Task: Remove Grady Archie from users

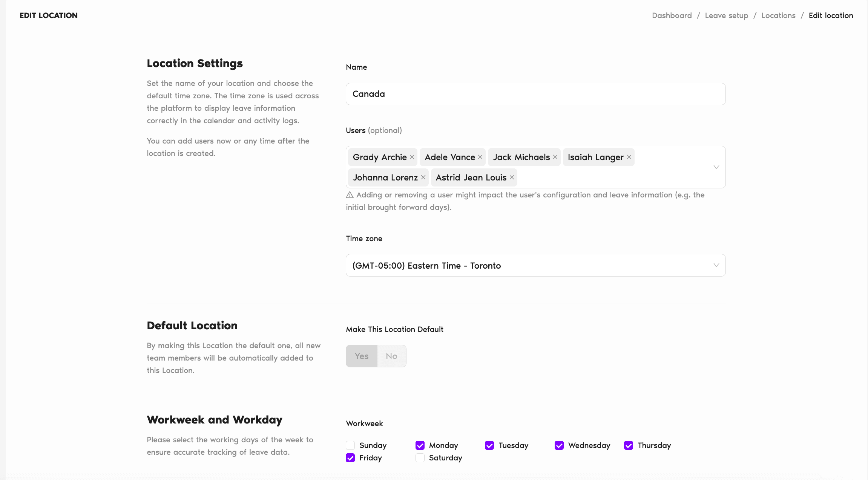Action: pos(412,157)
